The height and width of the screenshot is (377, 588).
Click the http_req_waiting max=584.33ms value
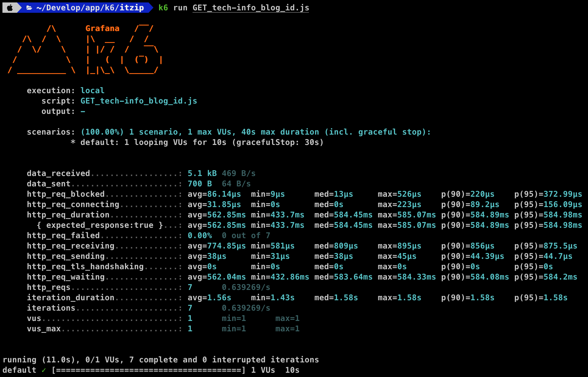(x=407, y=277)
